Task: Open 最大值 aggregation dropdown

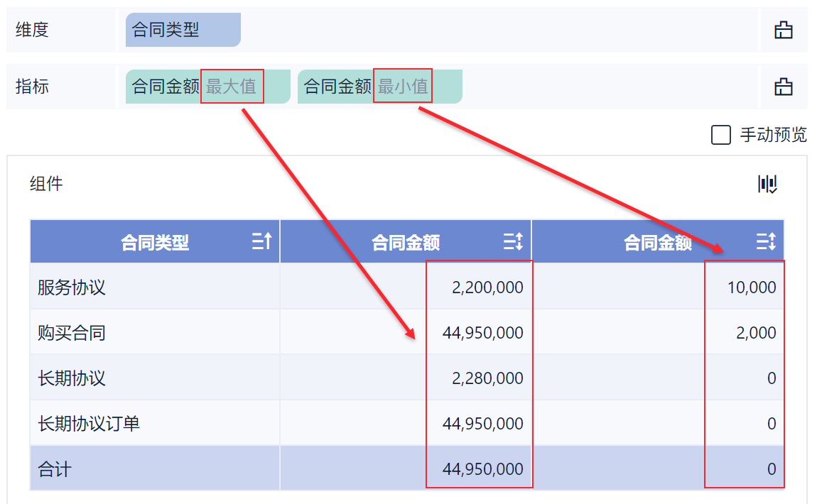Action: coord(232,87)
